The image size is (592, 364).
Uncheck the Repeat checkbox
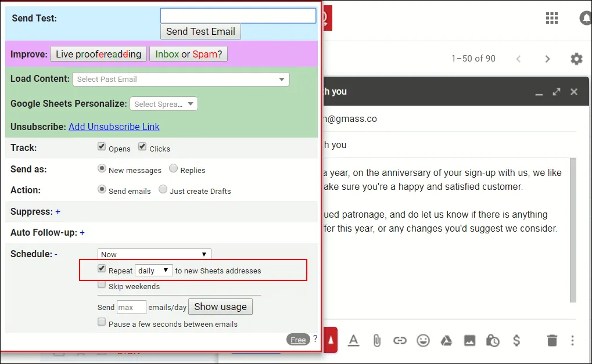pos(101,269)
